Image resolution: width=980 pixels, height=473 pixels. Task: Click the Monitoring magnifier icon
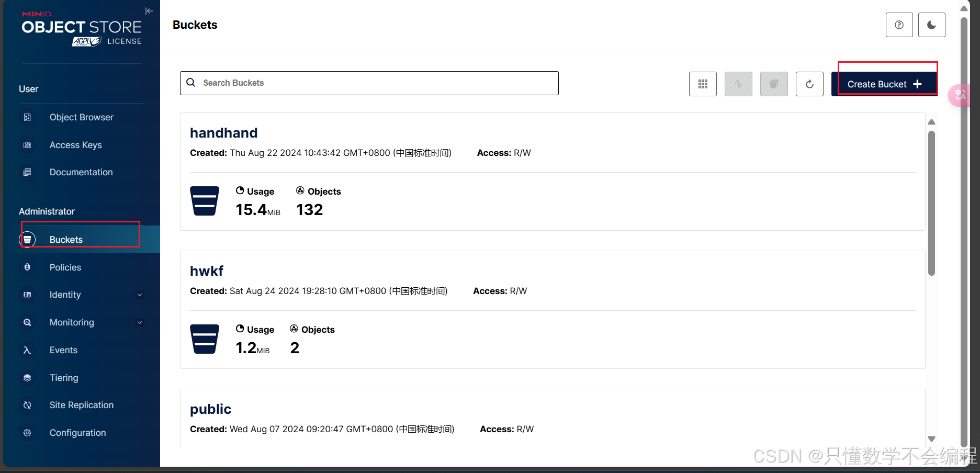(27, 322)
